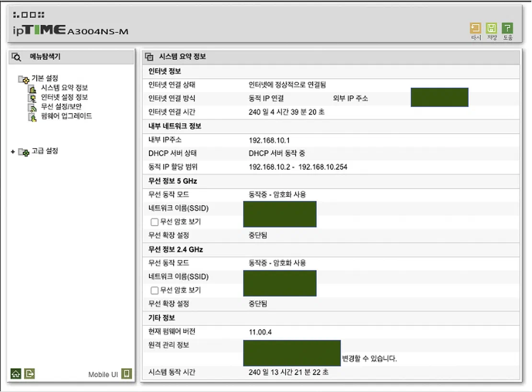This screenshot has height=392, width=532.
Task: Click the 기본 설정 folder icon
Action: 23,80
